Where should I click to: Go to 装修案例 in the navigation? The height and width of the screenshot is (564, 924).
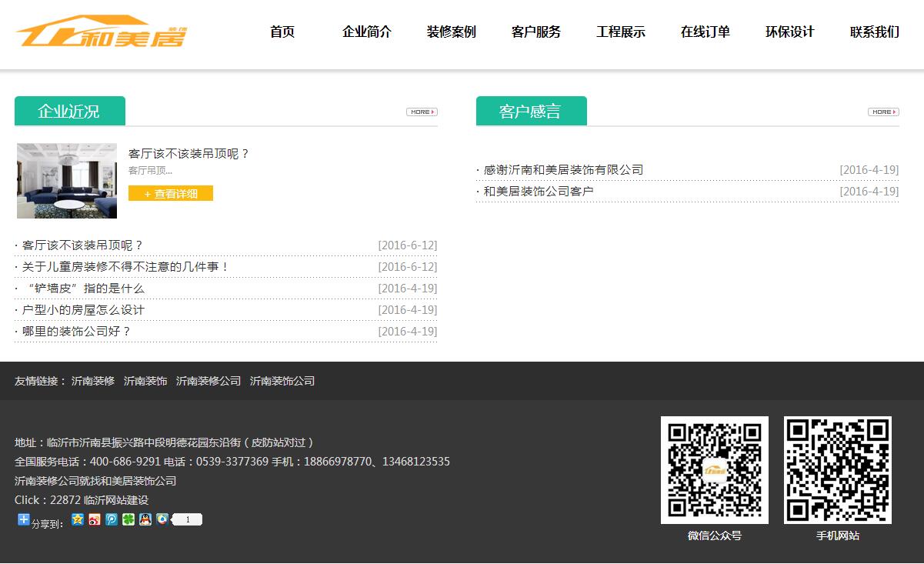pos(452,32)
